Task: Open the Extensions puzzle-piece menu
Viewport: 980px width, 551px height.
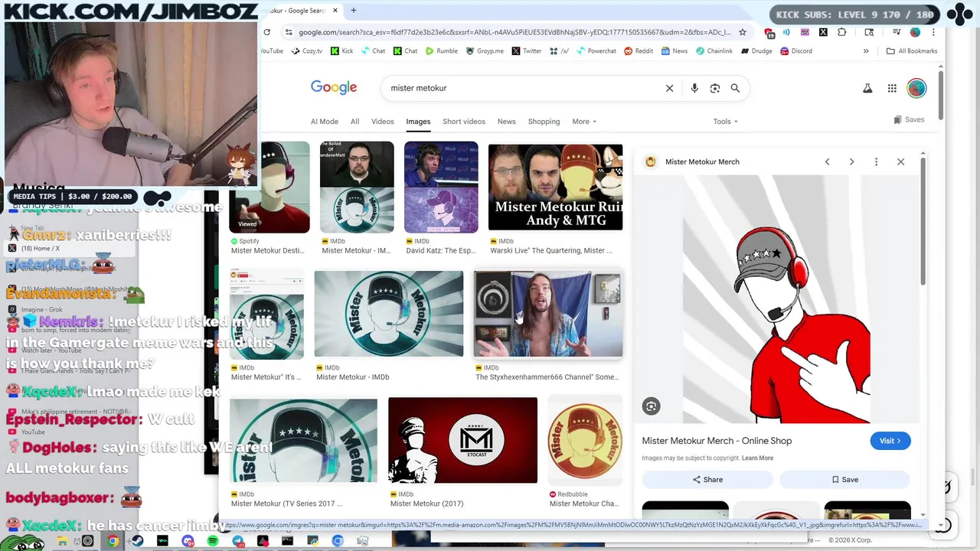Action: [x=842, y=32]
